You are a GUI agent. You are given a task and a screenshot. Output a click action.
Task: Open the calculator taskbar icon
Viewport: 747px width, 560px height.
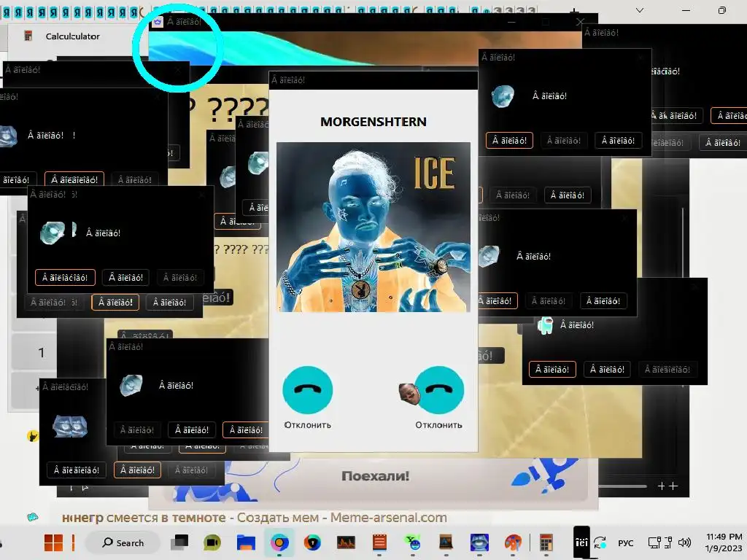tap(546, 542)
